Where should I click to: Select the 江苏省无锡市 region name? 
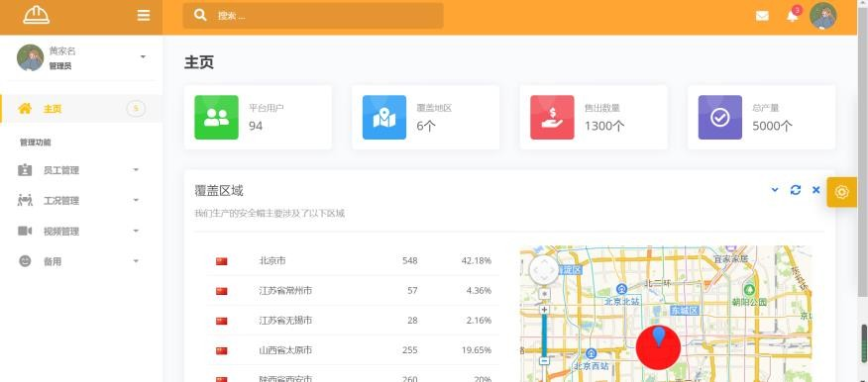coord(285,320)
